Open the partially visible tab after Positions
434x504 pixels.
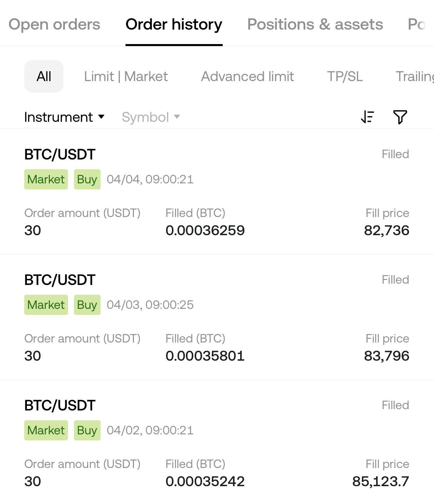pyautogui.click(x=417, y=24)
